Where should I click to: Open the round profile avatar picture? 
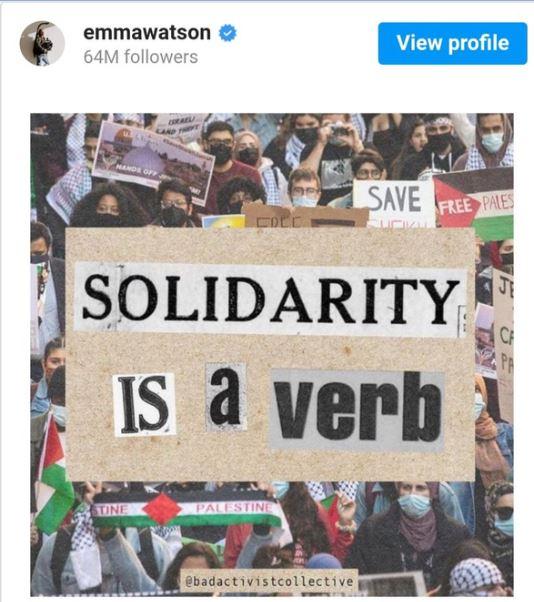pyautogui.click(x=42, y=43)
